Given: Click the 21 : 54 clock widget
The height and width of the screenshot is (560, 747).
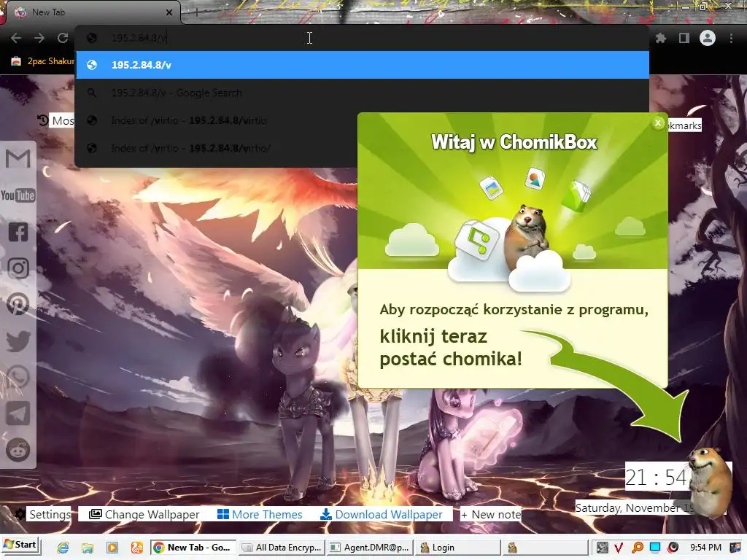Looking at the screenshot, I should pyautogui.click(x=656, y=478).
